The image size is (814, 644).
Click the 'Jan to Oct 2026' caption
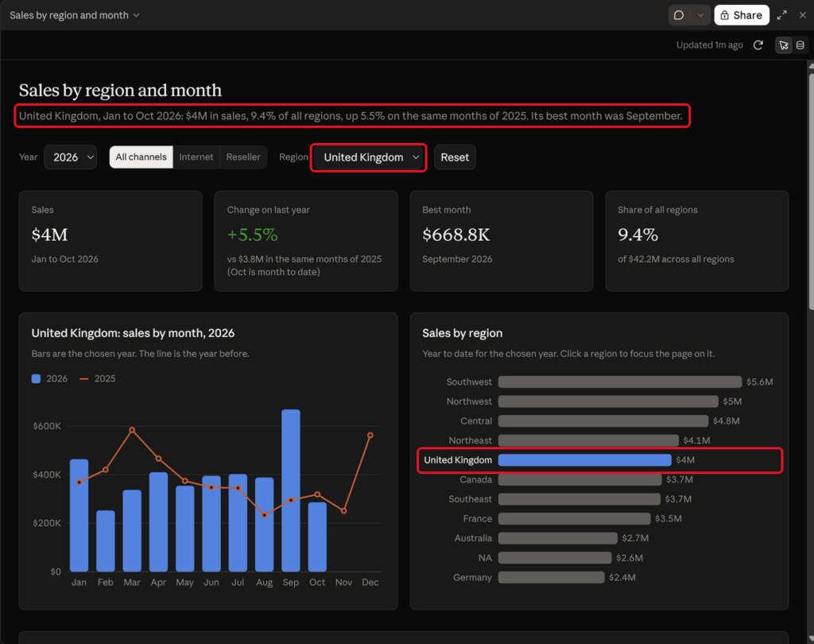pos(64,259)
